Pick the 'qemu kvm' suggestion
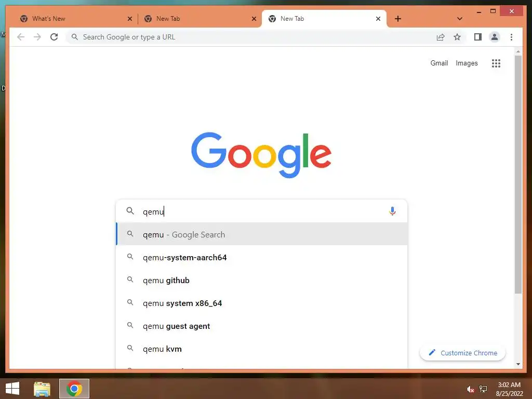The width and height of the screenshot is (532, 399). click(262, 349)
